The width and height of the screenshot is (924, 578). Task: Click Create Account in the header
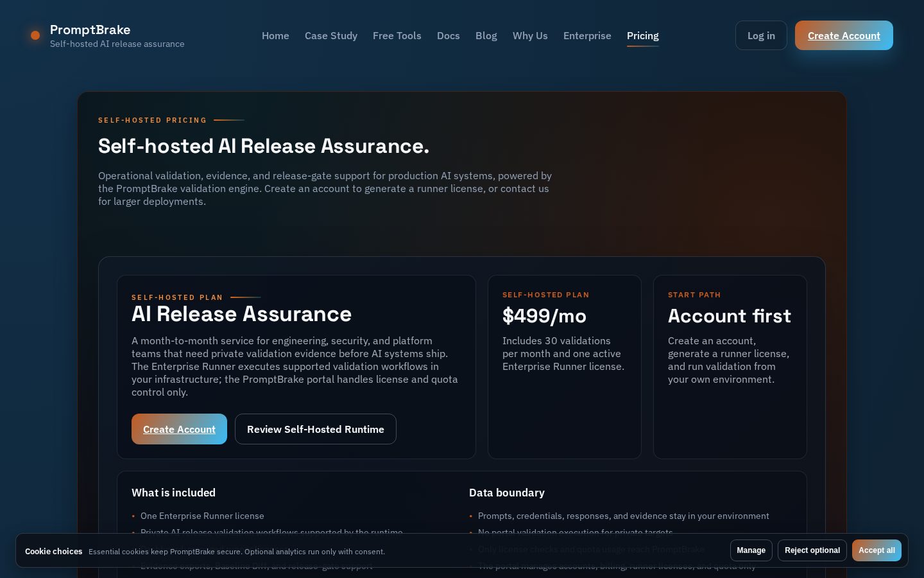844,35
